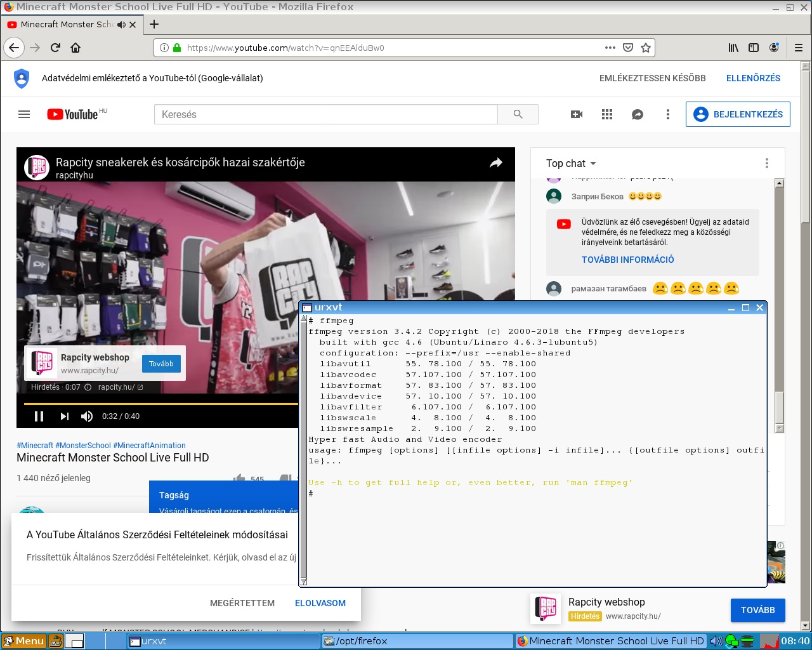Click taskbar clock 08:40
Viewport: 812px width, 650px height.
[795, 641]
